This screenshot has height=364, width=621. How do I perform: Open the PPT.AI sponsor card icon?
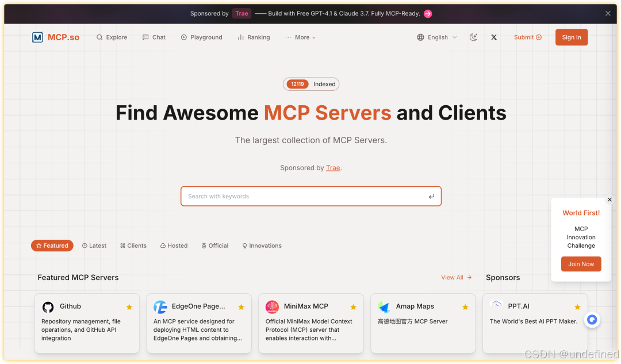click(496, 304)
